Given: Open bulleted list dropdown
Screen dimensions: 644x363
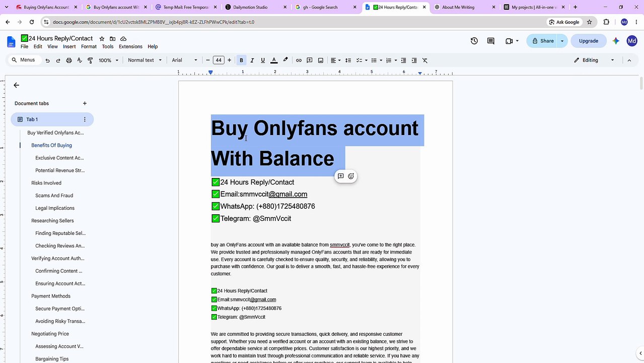Looking at the screenshot, I should click(376, 60).
